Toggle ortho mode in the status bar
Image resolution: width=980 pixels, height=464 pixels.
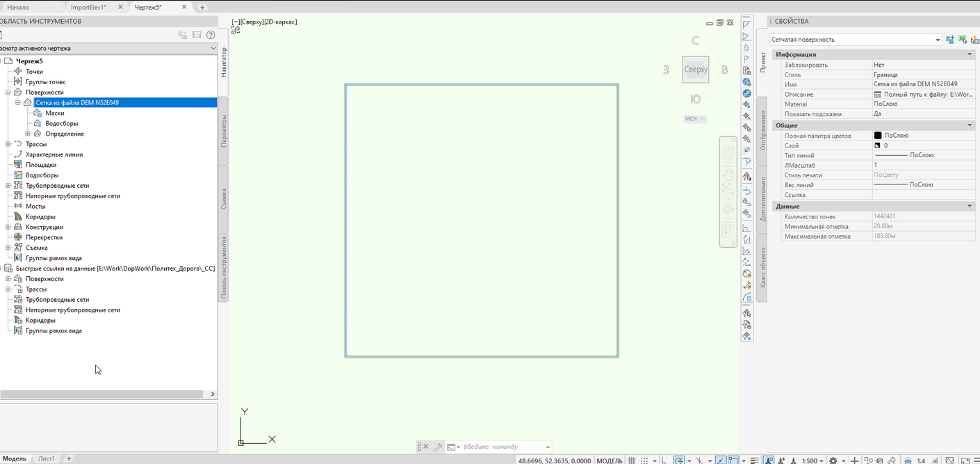point(664,461)
